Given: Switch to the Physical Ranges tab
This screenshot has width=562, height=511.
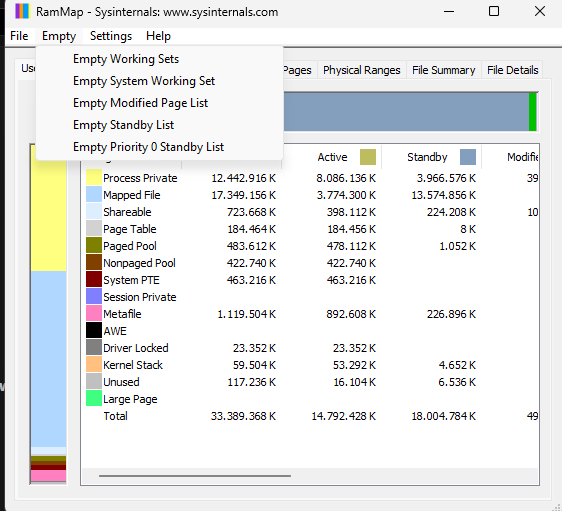Looking at the screenshot, I should [362, 70].
